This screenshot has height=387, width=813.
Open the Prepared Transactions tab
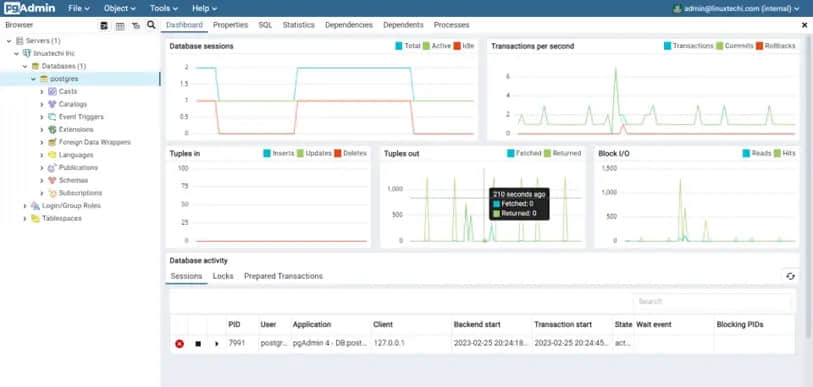click(283, 277)
